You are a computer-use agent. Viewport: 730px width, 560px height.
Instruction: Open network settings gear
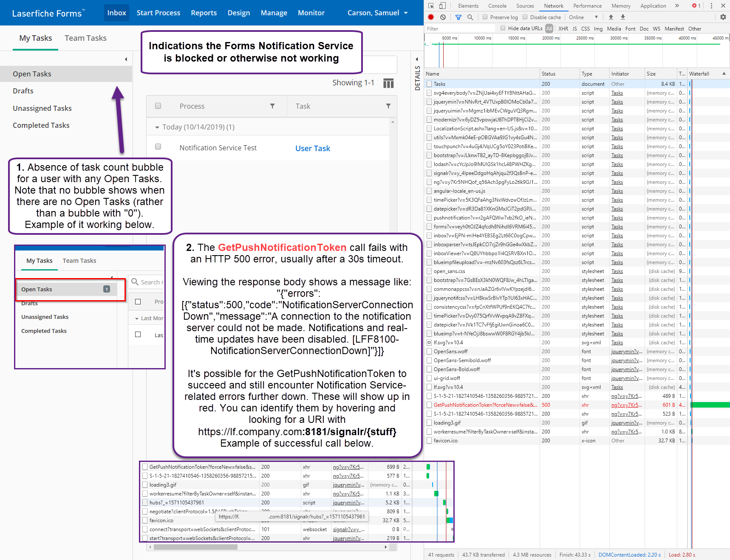point(723,17)
